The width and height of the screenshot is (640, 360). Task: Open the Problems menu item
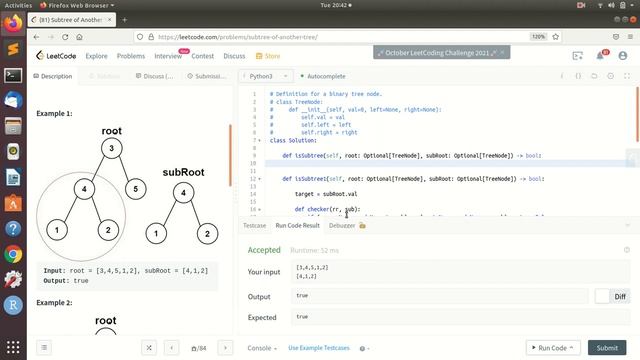[x=131, y=56]
